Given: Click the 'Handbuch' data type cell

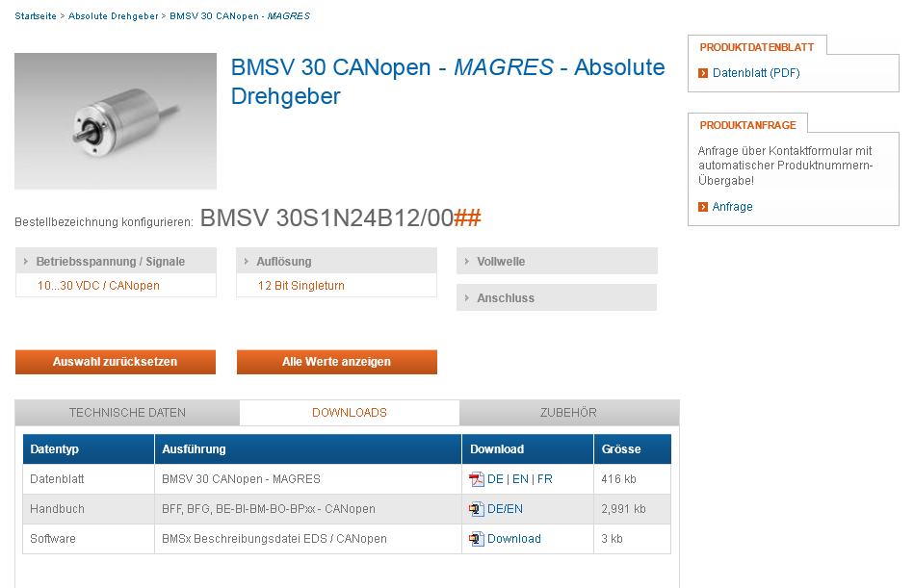Looking at the screenshot, I should click(x=89, y=509).
